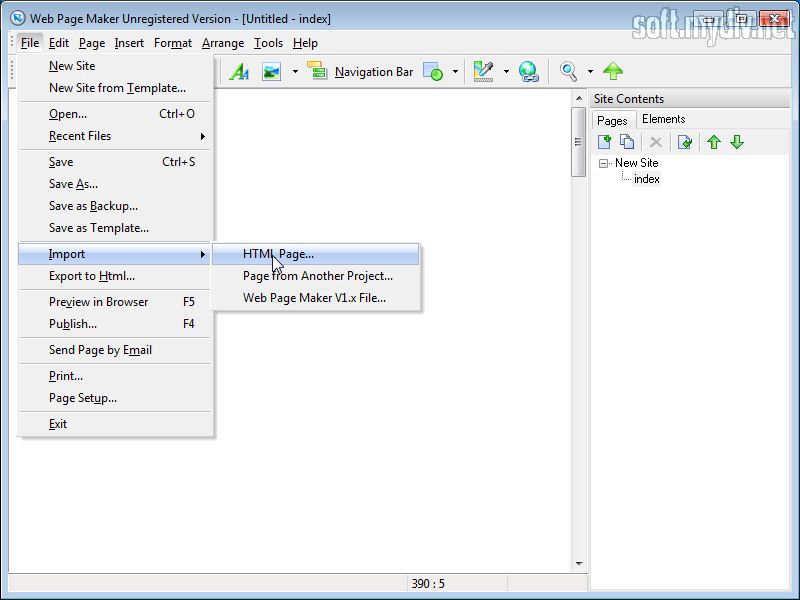Click the green up arrow in main toolbar
The width and height of the screenshot is (800, 600).
coord(613,71)
